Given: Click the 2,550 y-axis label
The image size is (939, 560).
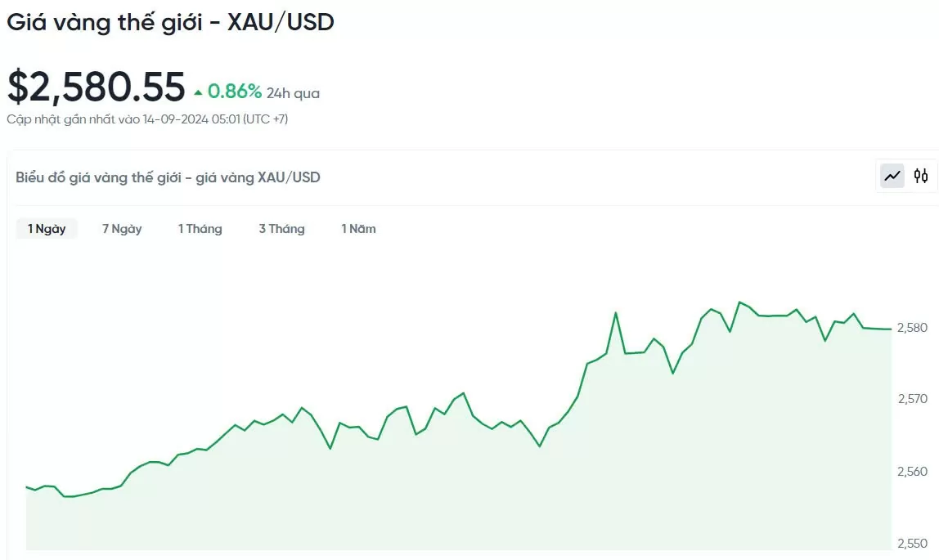Looking at the screenshot, I should (912, 544).
